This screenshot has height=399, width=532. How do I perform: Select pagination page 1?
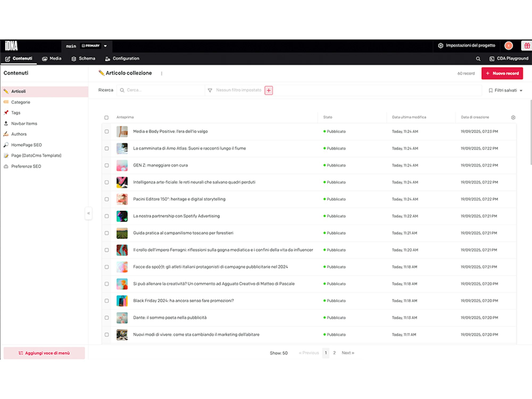point(326,353)
